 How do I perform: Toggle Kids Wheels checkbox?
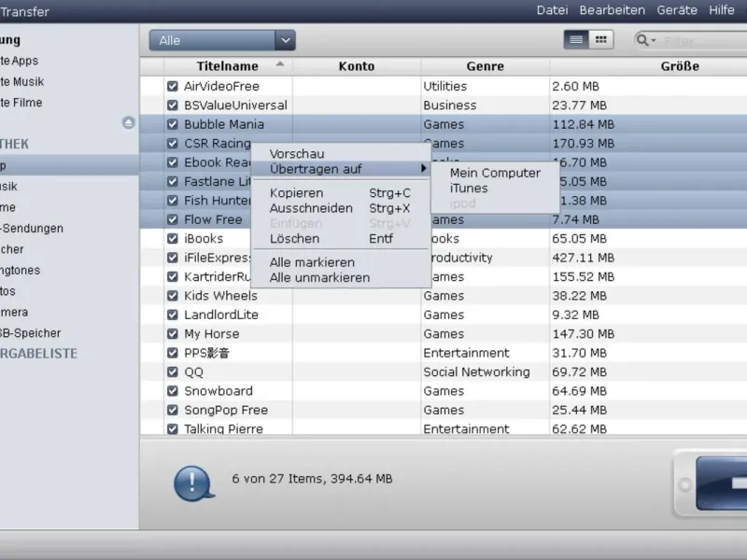pyautogui.click(x=173, y=296)
